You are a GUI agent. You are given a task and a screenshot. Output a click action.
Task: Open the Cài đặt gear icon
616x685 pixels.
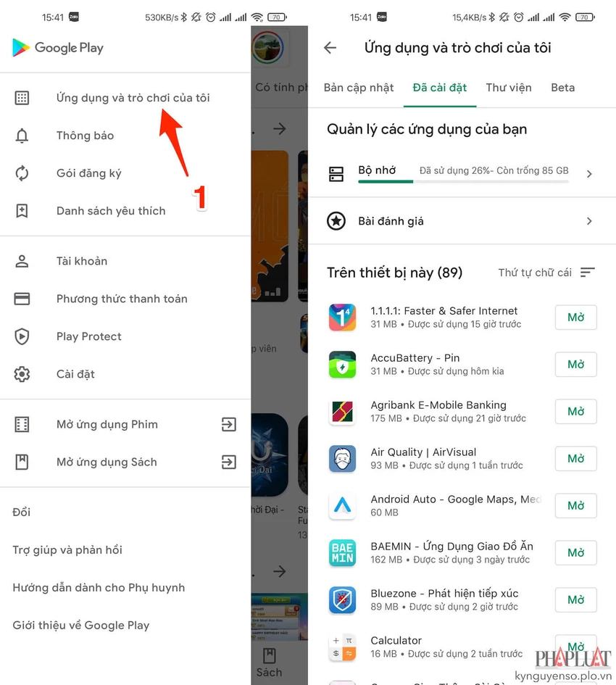pyautogui.click(x=22, y=374)
